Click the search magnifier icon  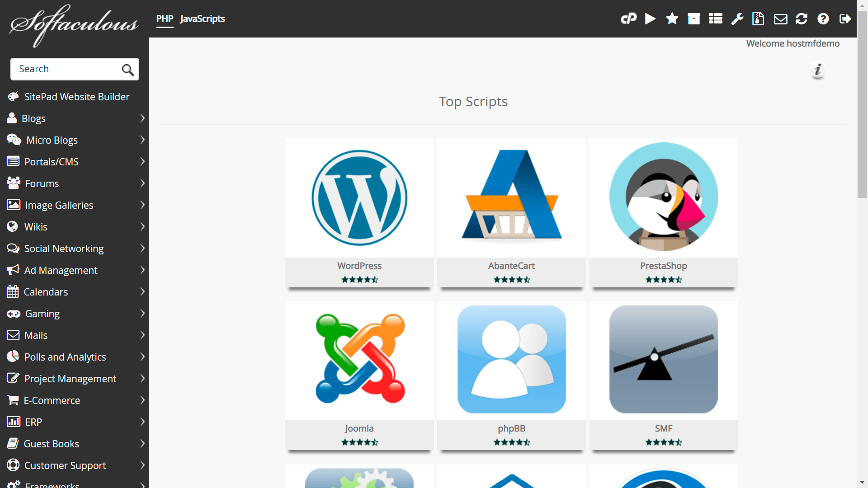(128, 70)
